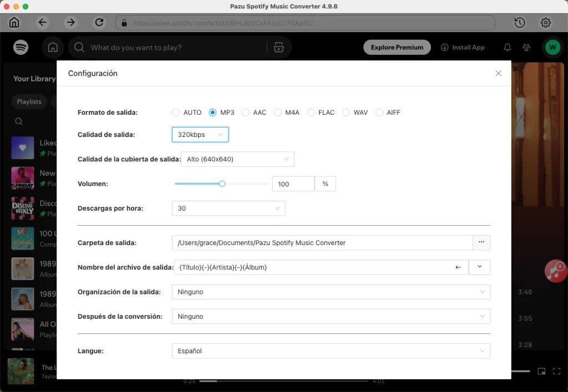Click the back navigation arrow in the toolbar
The image size is (568, 392).
(x=42, y=23)
